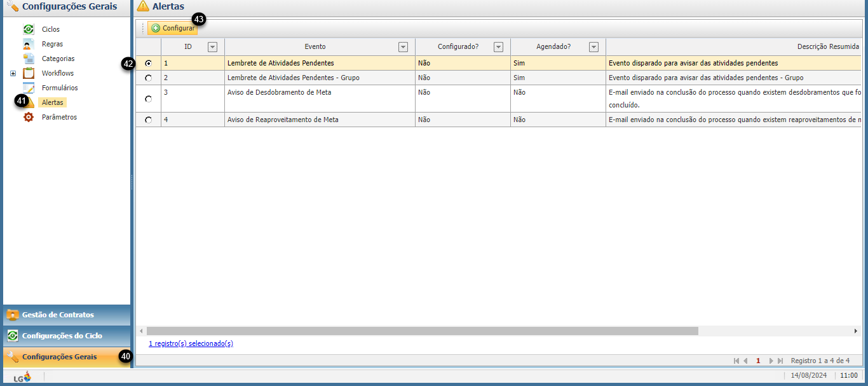Open the Agendado? column filter dropdown

[x=593, y=46]
